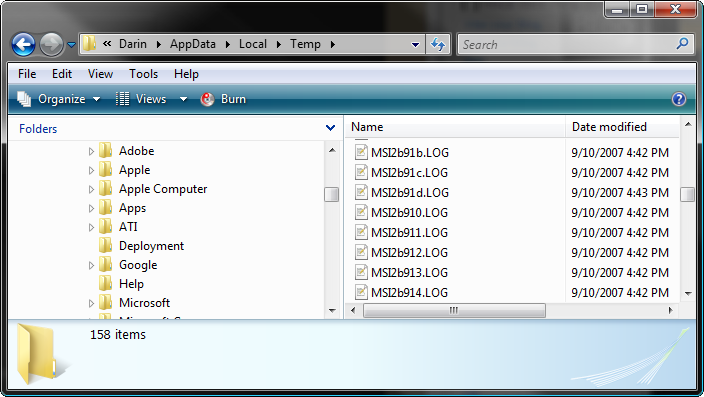Open the View menu
The width and height of the screenshot is (704, 397).
tap(100, 74)
